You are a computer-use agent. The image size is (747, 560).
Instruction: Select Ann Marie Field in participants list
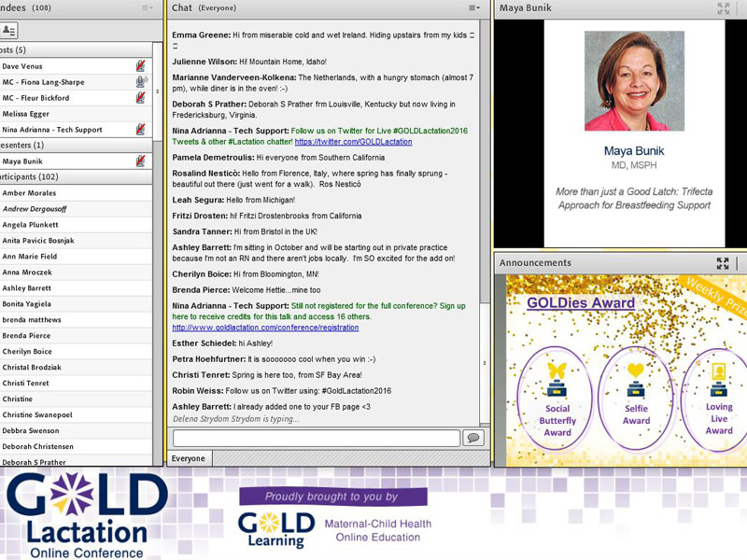click(77, 256)
